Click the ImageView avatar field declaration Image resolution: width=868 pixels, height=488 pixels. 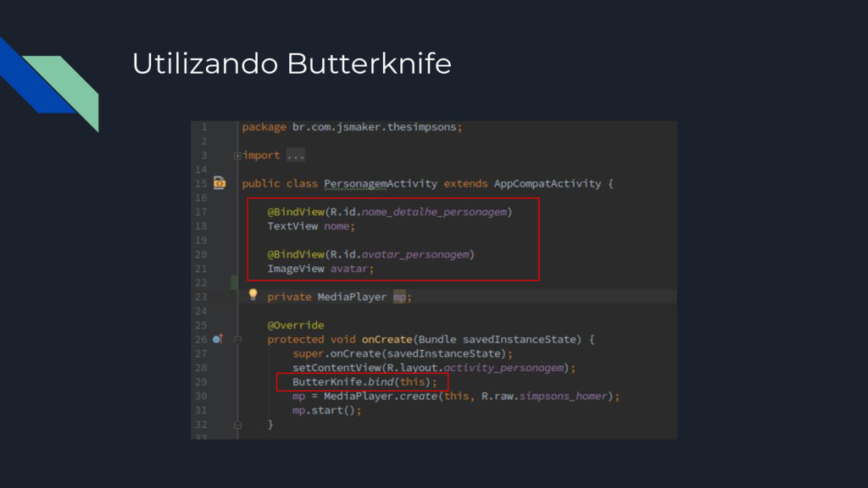[320, 269]
